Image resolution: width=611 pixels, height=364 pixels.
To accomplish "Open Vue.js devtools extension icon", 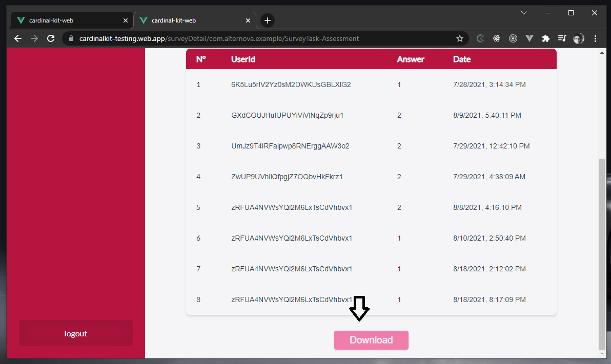I will (529, 38).
